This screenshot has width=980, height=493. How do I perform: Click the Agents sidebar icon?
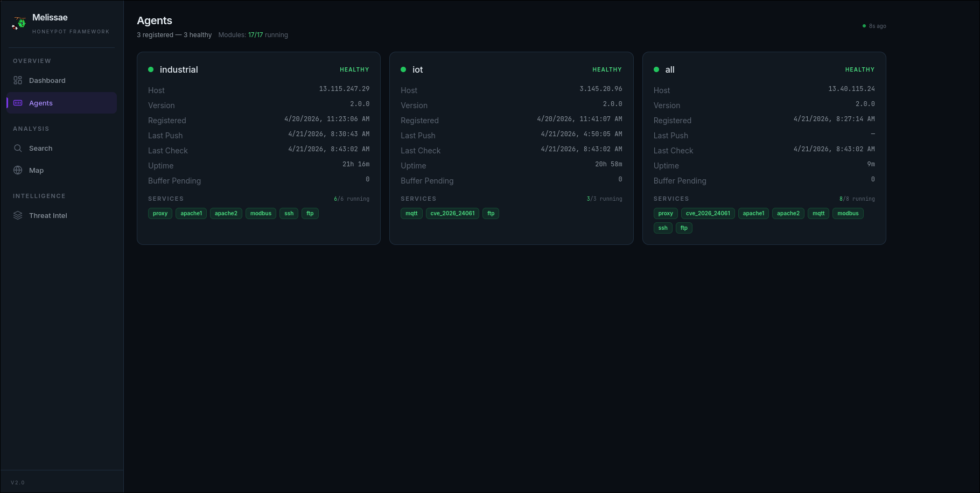[18, 103]
